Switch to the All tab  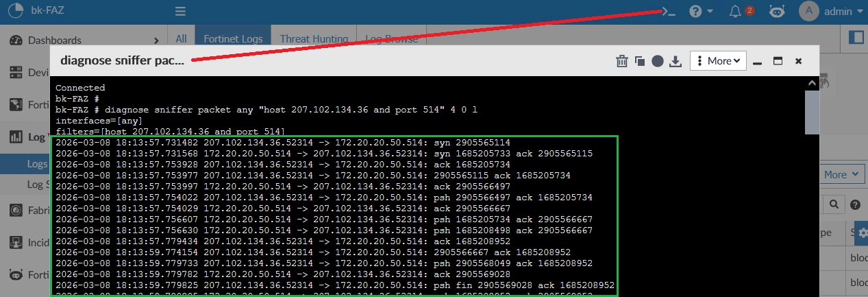point(181,39)
